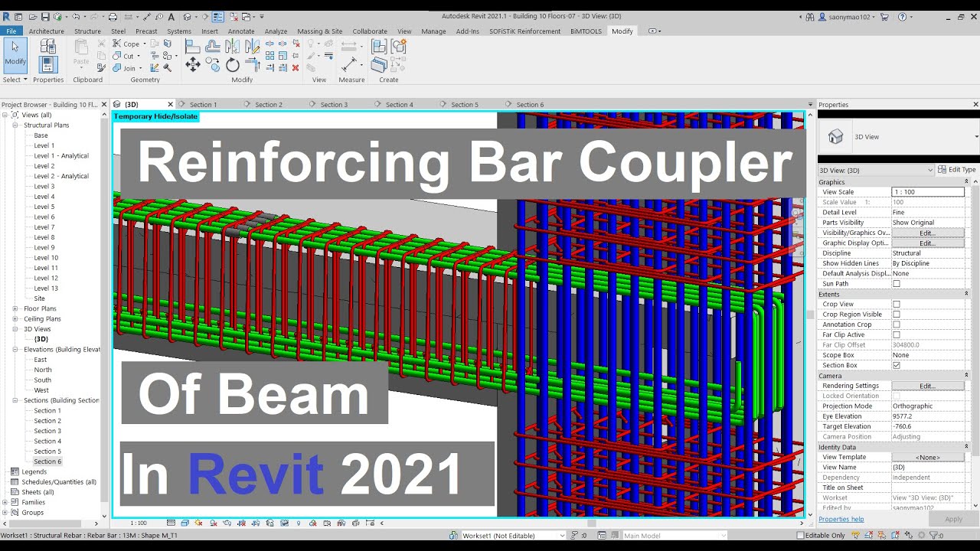Expand the Families node in Project Browser
Image resolution: width=980 pixels, height=551 pixels.
[x=5, y=502]
